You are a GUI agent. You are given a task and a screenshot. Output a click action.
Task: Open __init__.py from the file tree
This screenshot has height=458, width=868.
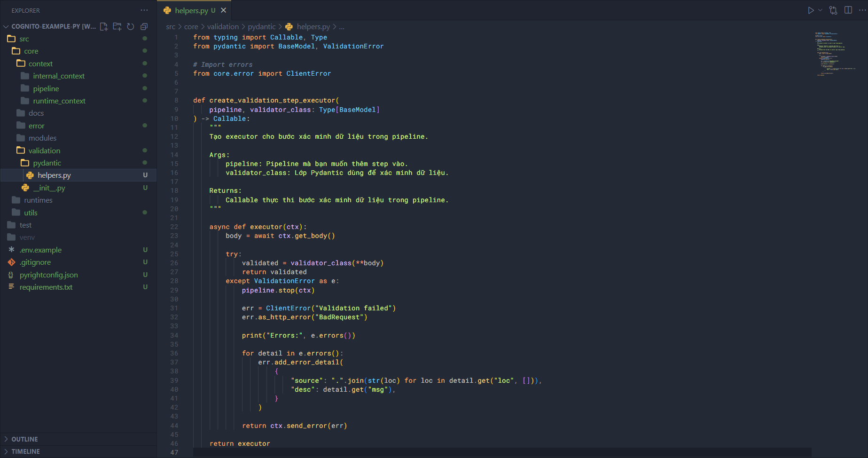click(49, 188)
